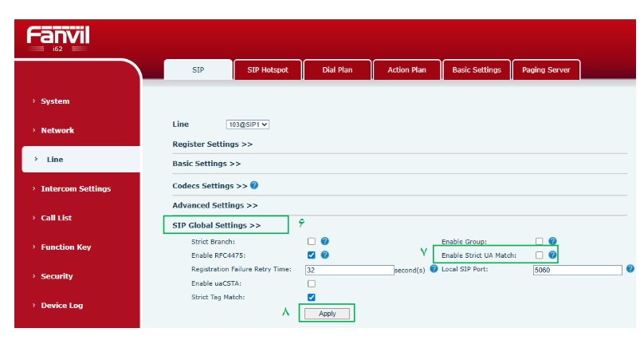
Task: Click help icon for Enable Strict UA Match
Action: pyautogui.click(x=552, y=255)
